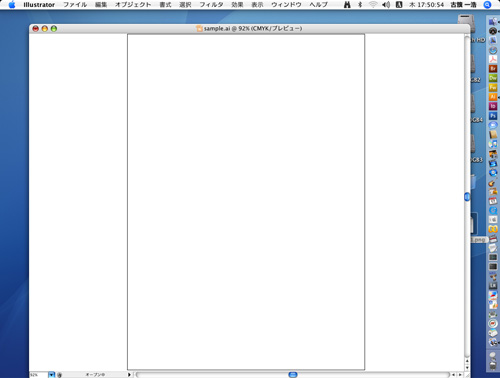Image resolution: width=500 pixels, height=378 pixels.
Task: Click the Spotlight search icon
Action: coord(487,5)
